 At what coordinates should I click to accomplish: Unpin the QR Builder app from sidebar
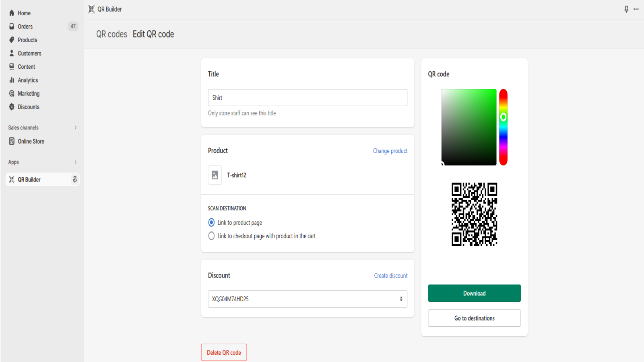75,179
